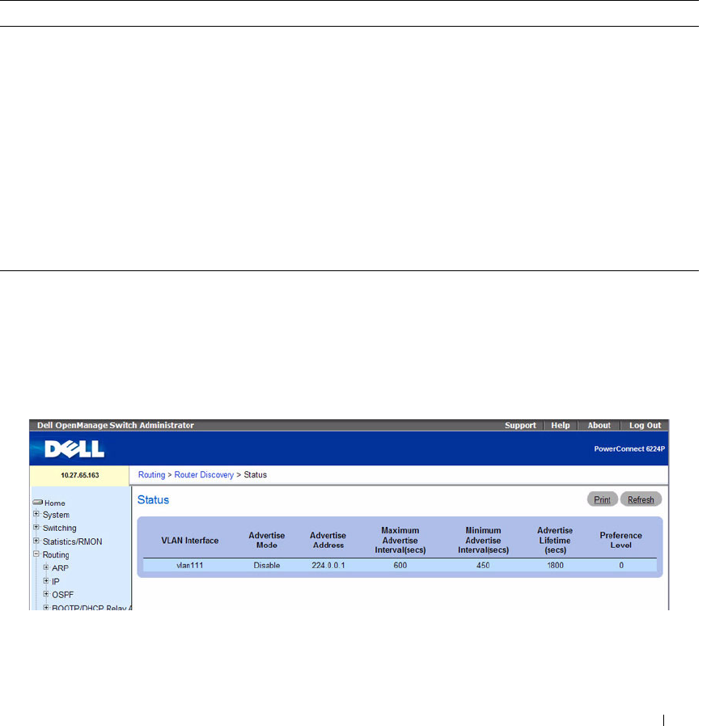The height and width of the screenshot is (726, 728).
Task: Select Statistics/RMON in navigation tree
Action: point(73,541)
